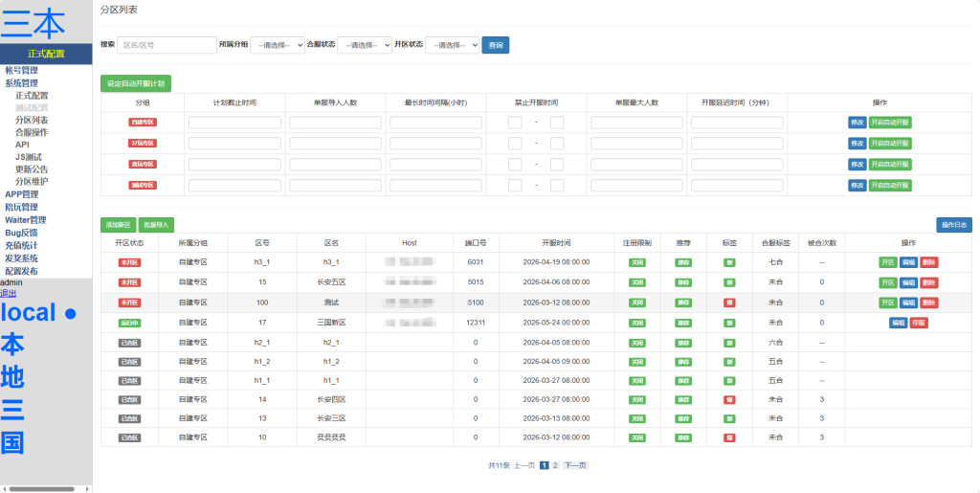The image size is (980, 493).
Task: Open the 合服状态 dropdown
Action: point(365,45)
